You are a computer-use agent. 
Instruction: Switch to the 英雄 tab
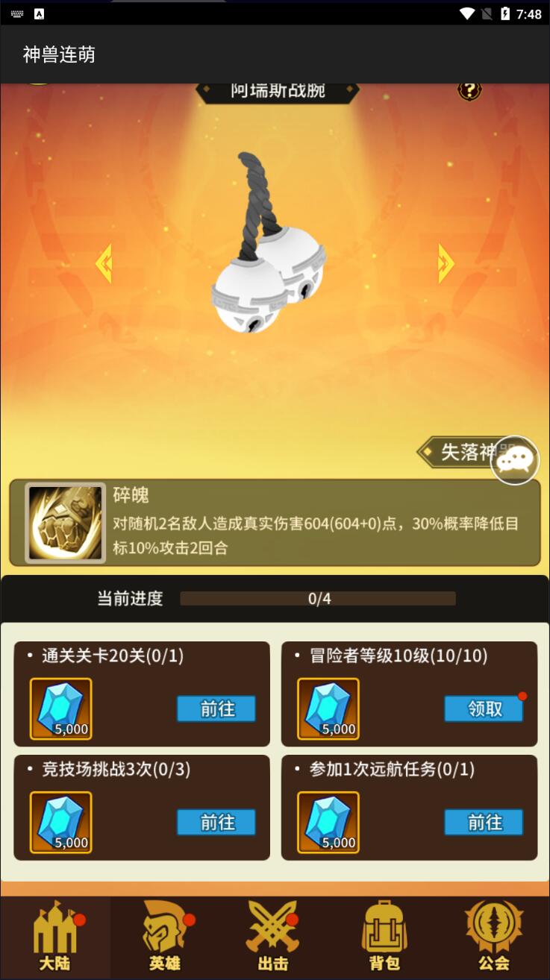165,937
